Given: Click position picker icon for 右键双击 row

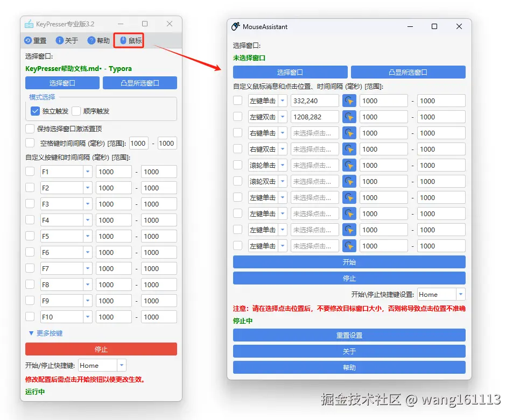Looking at the screenshot, I should 349,149.
